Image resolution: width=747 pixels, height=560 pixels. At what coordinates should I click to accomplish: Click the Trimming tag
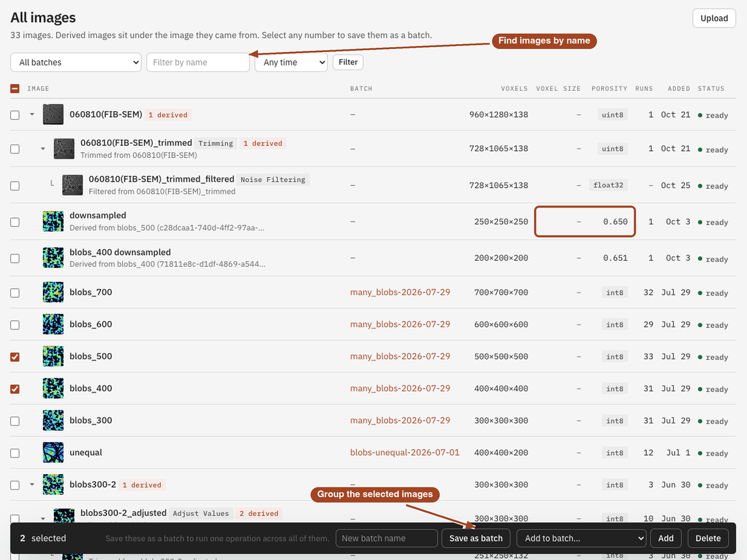click(x=216, y=143)
